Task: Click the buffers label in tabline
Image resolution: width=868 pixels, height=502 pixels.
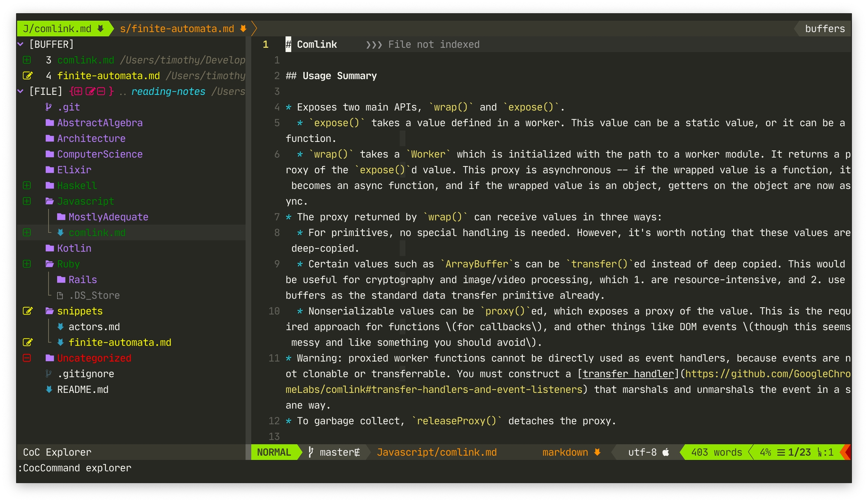Action: (824, 29)
